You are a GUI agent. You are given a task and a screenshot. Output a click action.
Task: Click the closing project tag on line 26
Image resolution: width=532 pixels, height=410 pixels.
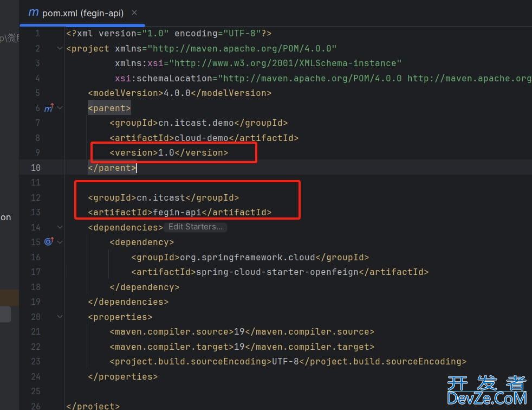(93, 406)
